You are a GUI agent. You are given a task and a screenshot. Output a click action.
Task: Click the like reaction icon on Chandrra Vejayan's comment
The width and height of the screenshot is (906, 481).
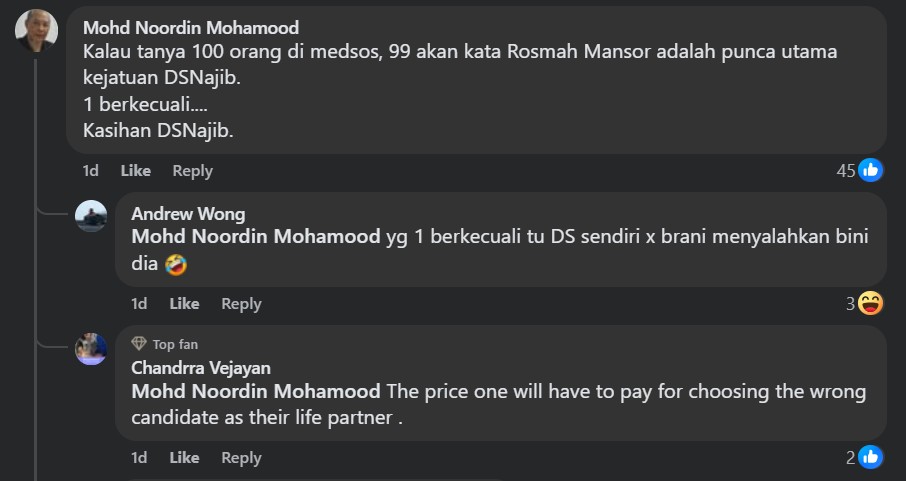(x=871, y=457)
